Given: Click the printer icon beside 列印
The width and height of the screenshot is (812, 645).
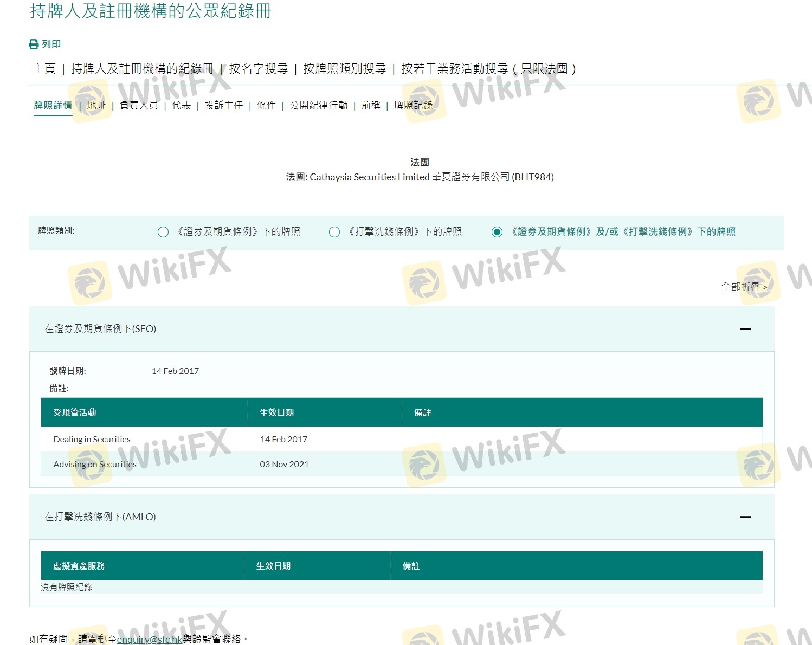Looking at the screenshot, I should pos(34,44).
